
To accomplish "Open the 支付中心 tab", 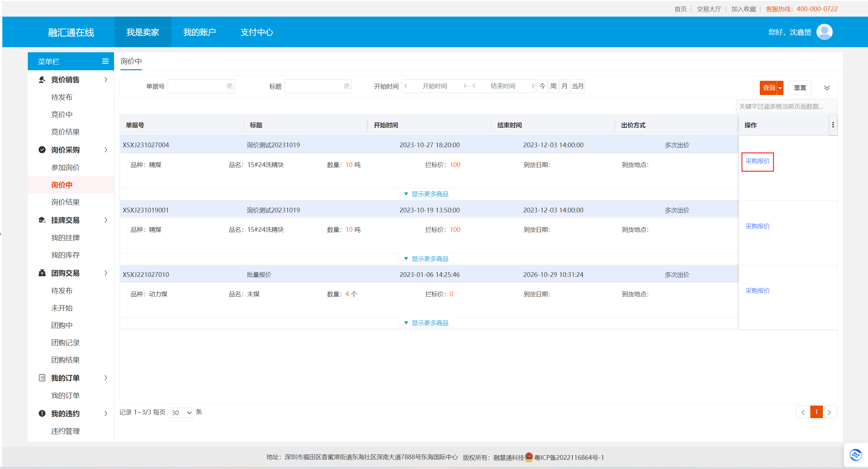I will coord(257,32).
